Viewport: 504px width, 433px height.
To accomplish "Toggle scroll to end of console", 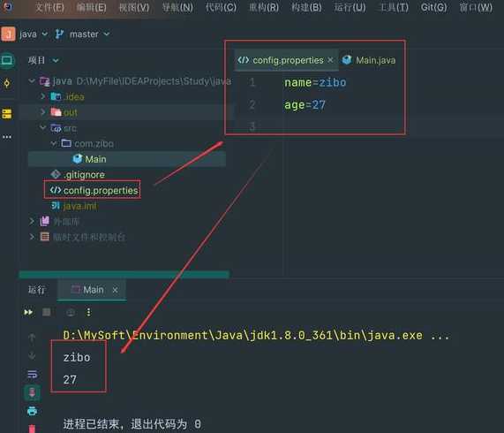I will click(32, 392).
